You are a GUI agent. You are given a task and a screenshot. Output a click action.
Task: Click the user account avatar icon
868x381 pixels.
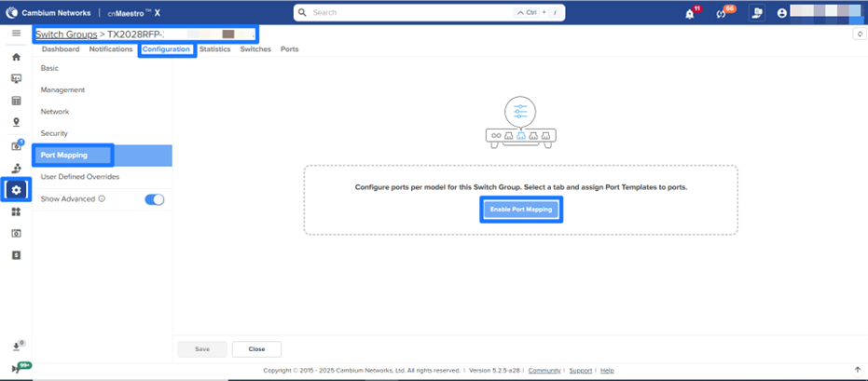[x=781, y=13]
